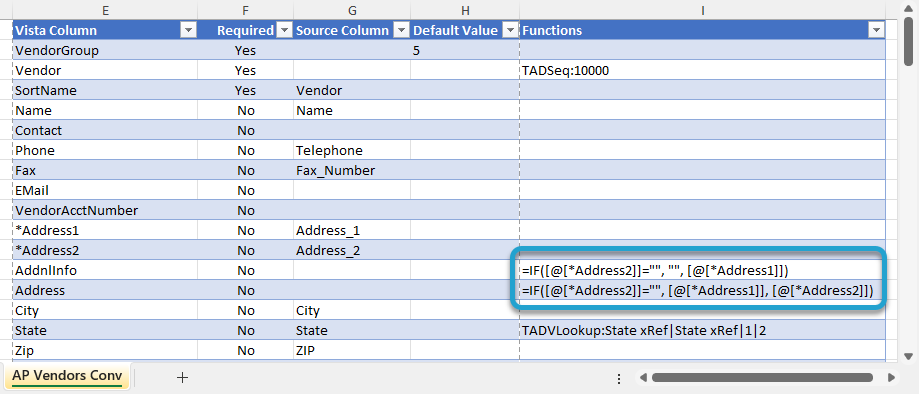Viewport: 919px width, 394px height.
Task: Click the sheet tab options dots
Action: 618,378
